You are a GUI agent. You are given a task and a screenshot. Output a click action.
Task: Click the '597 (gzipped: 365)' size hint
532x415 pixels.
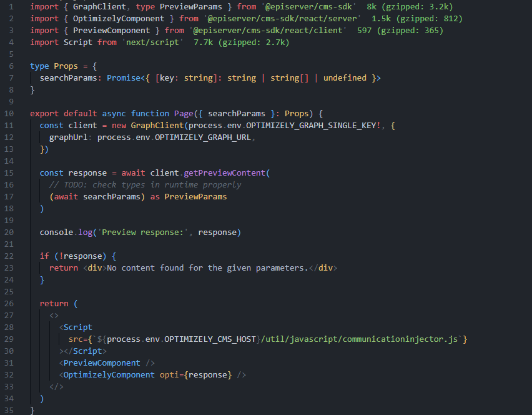coord(400,31)
